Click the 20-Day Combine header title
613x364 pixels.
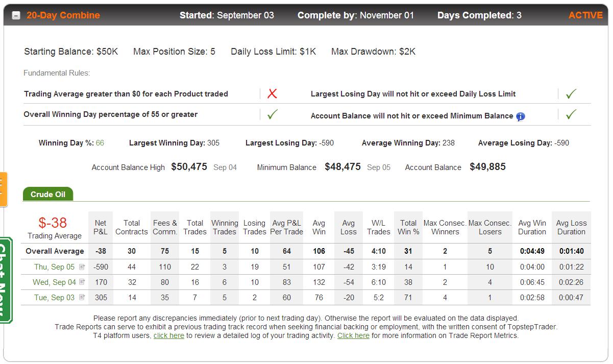(x=63, y=15)
